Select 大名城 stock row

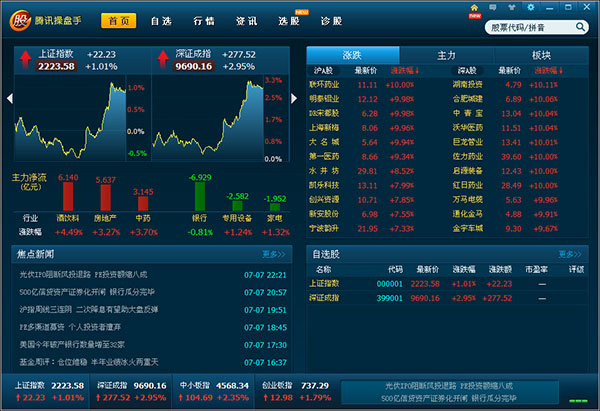362,142
